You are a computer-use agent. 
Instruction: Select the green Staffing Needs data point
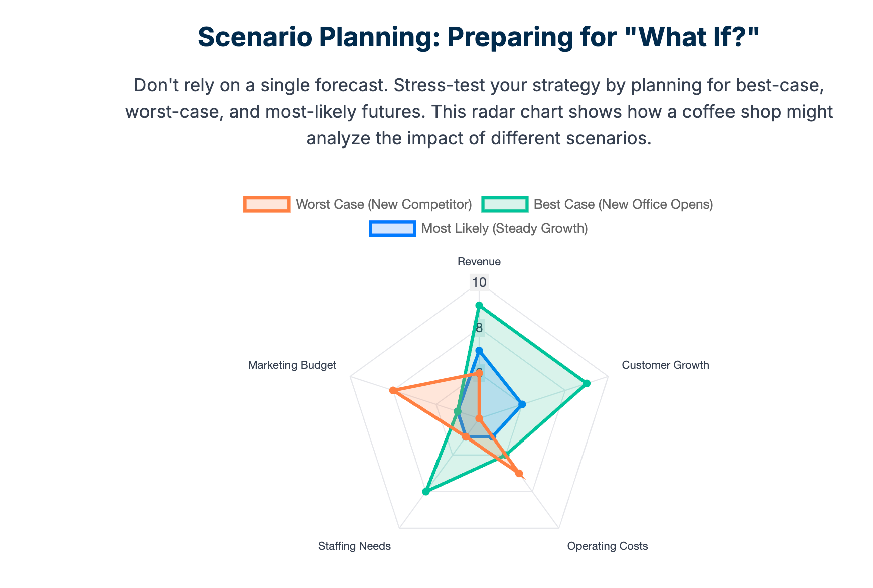[426, 491]
